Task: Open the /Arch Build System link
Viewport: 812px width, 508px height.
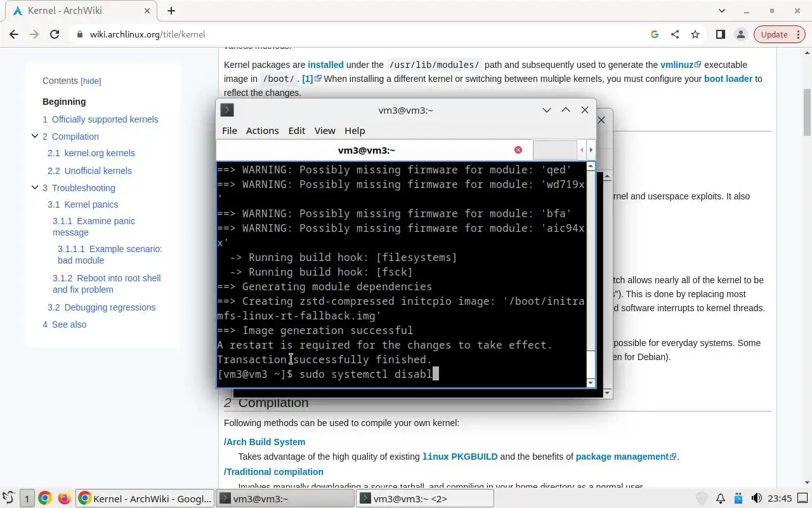Action: (265, 442)
